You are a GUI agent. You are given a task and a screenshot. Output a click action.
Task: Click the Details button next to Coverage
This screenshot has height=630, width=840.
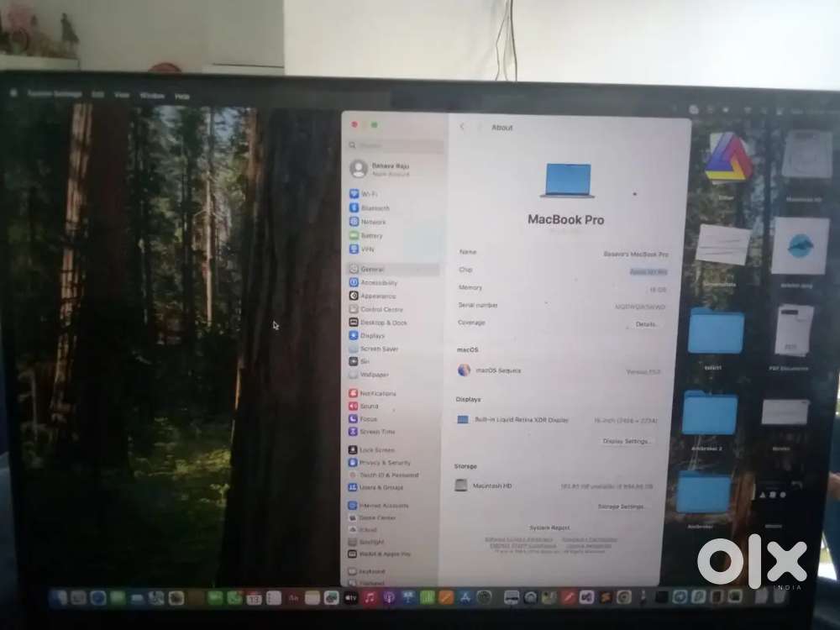coord(645,324)
